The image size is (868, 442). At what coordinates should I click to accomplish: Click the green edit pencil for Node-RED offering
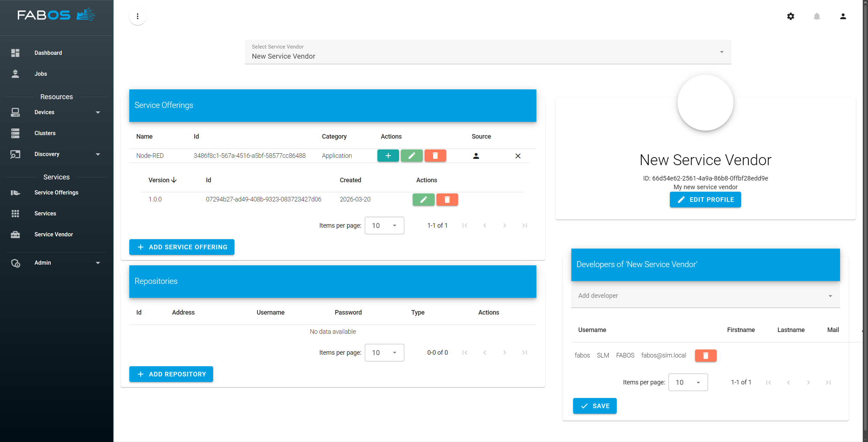[412, 156]
